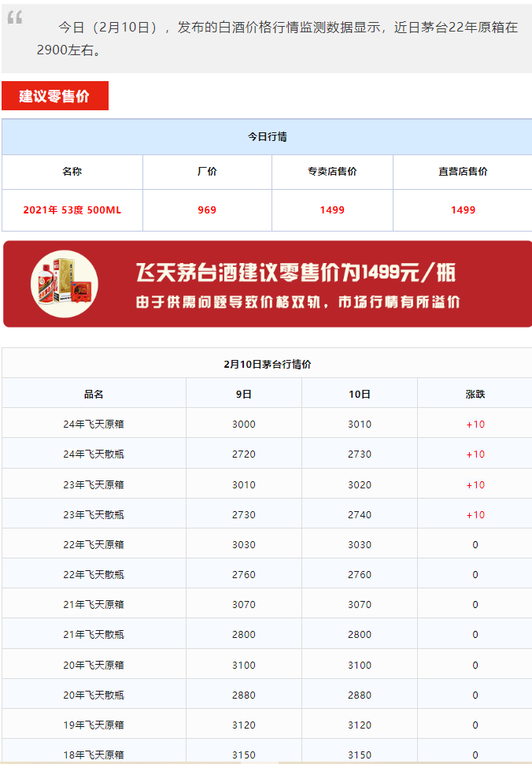Click the 9日 price 3030 for 22年飞天原箱

[x=243, y=545]
